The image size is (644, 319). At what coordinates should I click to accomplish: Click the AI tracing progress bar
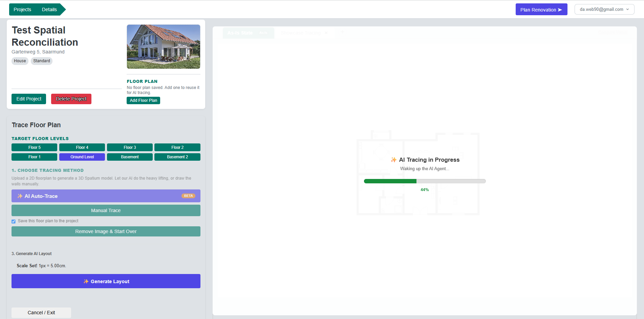click(x=425, y=181)
